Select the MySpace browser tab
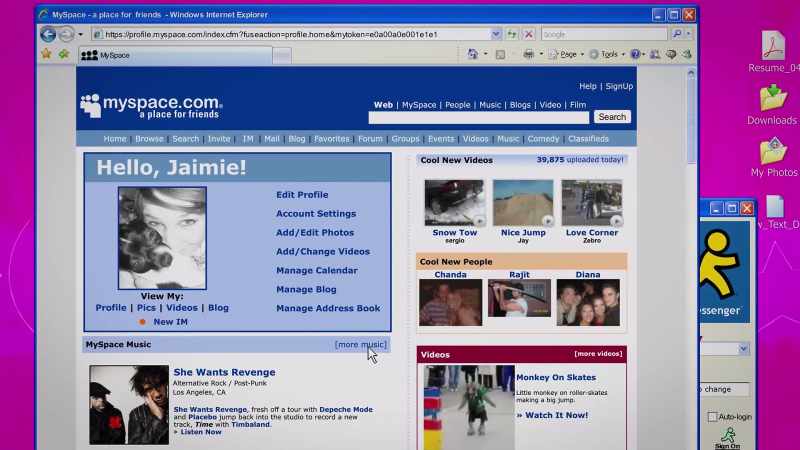 tap(175, 55)
